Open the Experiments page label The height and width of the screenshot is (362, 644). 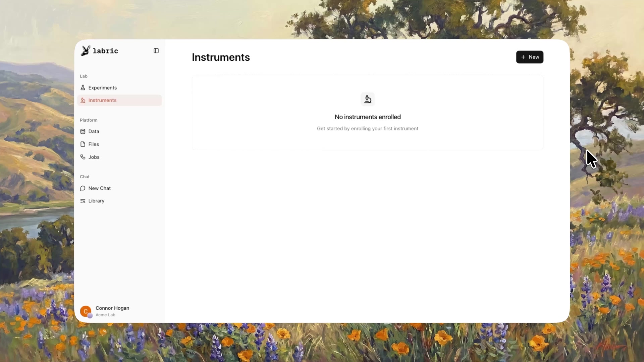(103, 87)
